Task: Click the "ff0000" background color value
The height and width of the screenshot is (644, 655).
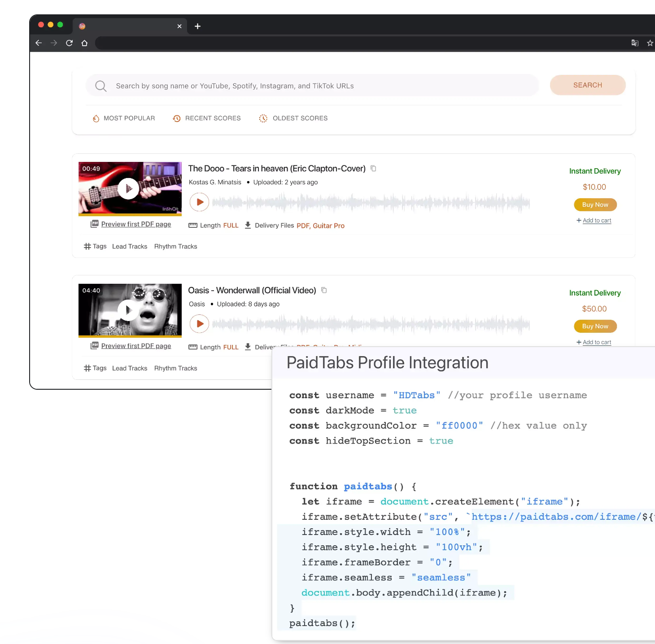Action: 459,426
